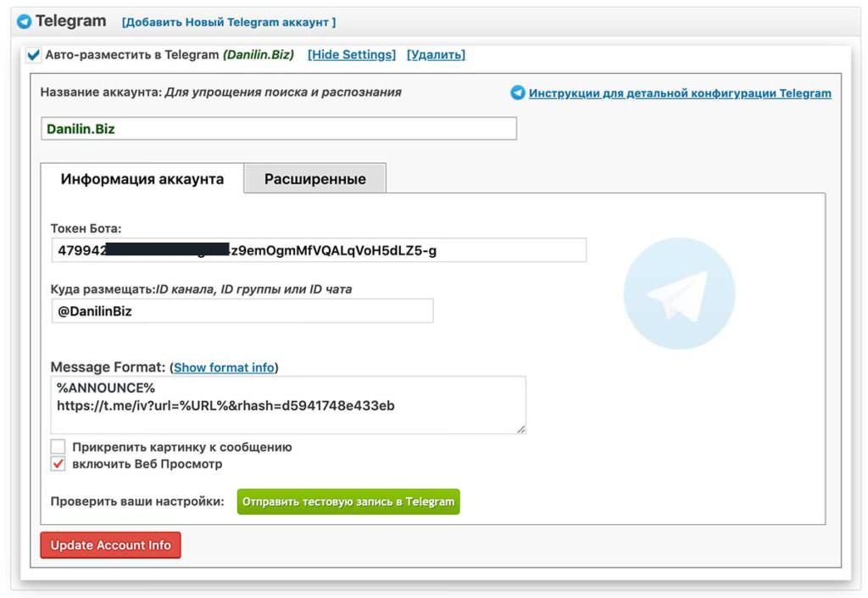Toggle включить Веб Просмотр checkbox

[58, 464]
